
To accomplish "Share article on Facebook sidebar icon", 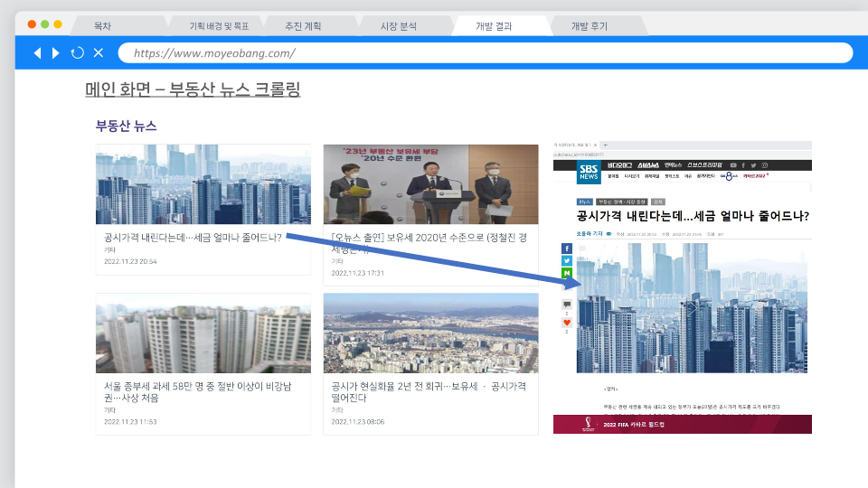I will click(x=567, y=249).
